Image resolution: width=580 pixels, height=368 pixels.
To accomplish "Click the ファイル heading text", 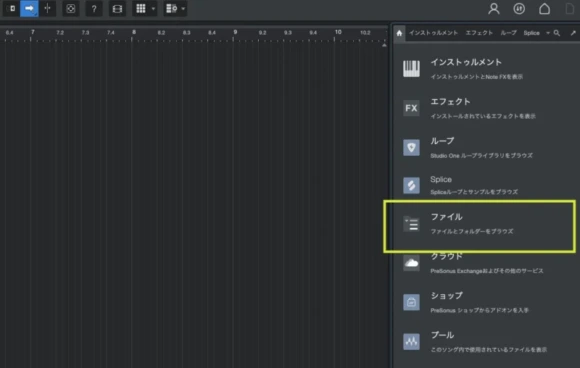I will click(446, 217).
